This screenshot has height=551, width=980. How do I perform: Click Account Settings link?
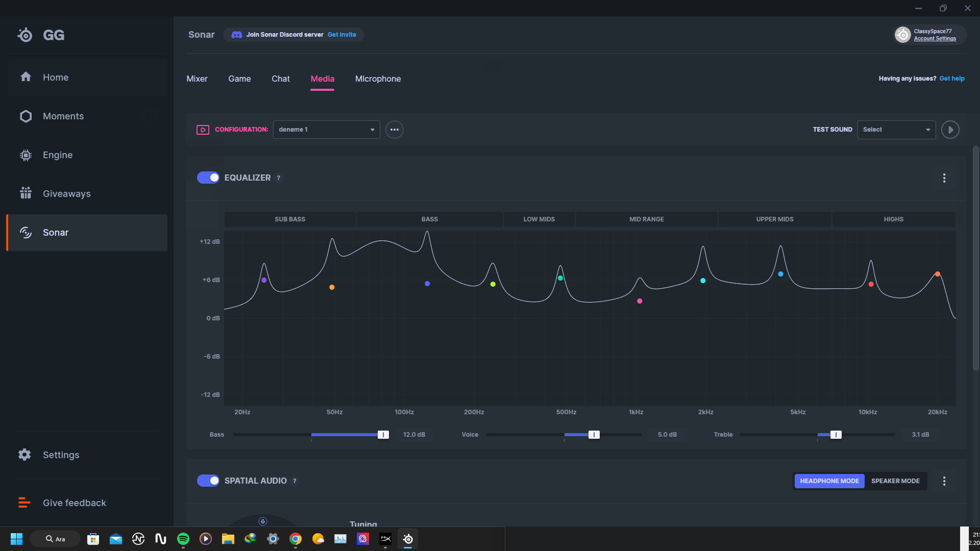935,38
